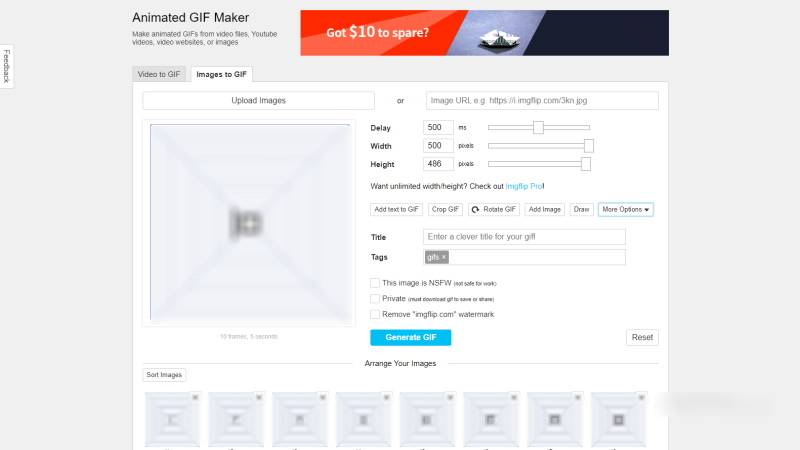Remove the gifs tag
Viewport: 800px width, 450px height.
444,257
